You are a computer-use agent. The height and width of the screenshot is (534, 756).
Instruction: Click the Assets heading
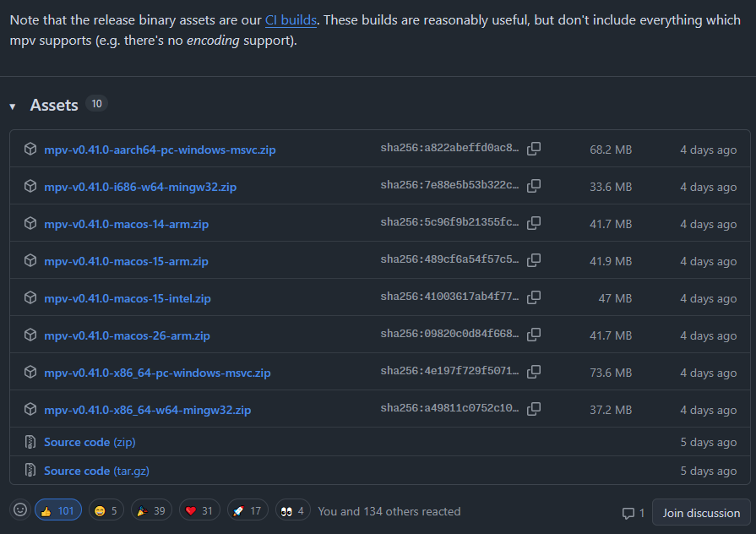coord(54,105)
